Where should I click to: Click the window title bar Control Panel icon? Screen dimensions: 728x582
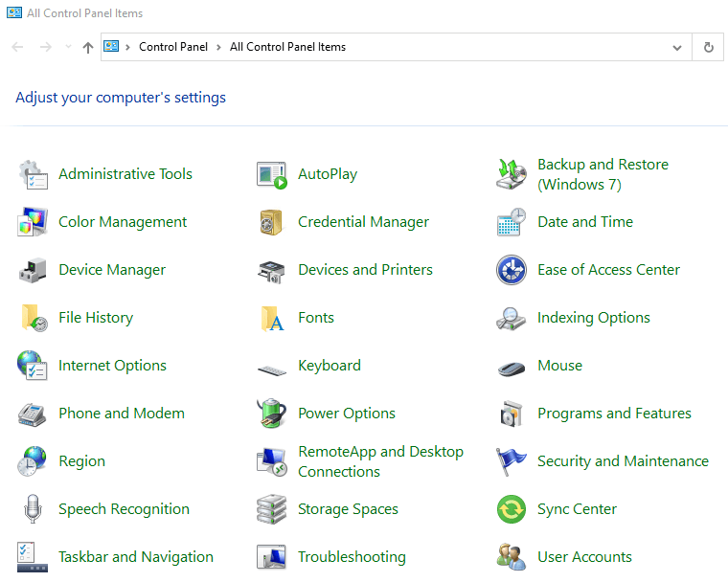coord(14,12)
